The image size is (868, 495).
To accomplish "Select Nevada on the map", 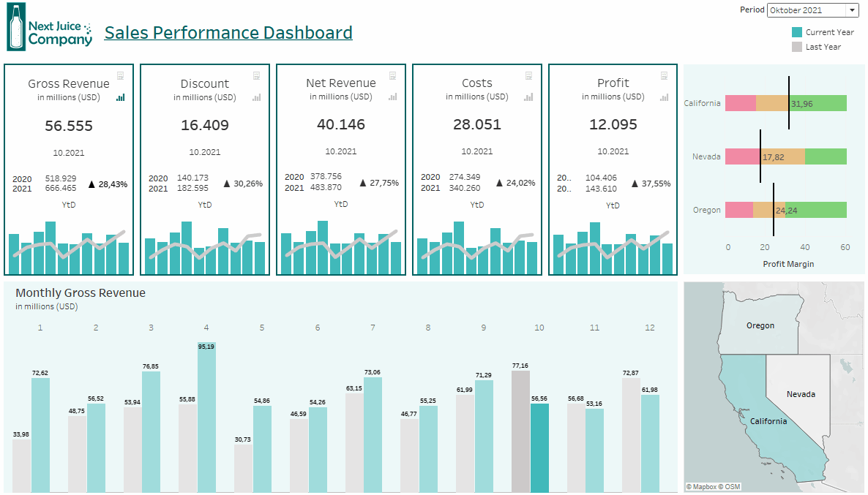I will [x=801, y=393].
